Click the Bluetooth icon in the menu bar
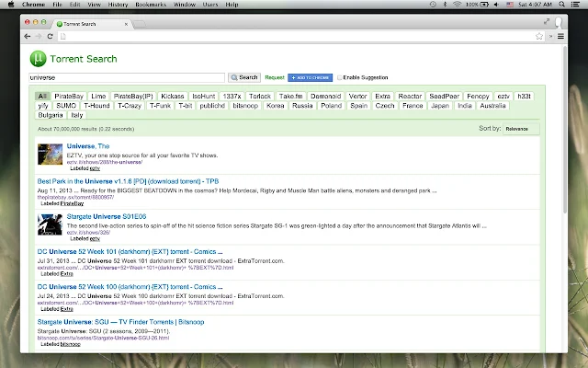This screenshot has width=588, height=368. [445, 5]
